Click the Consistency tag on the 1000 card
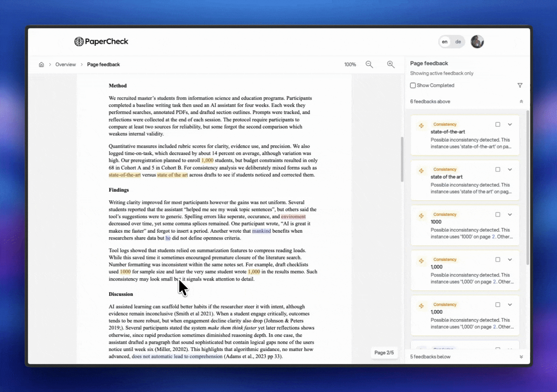 [x=445, y=215]
